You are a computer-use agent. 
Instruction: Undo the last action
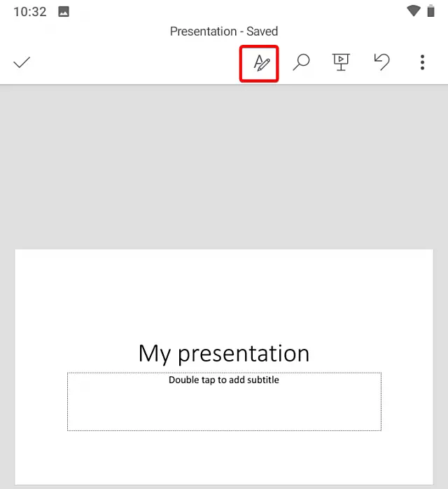coord(381,62)
